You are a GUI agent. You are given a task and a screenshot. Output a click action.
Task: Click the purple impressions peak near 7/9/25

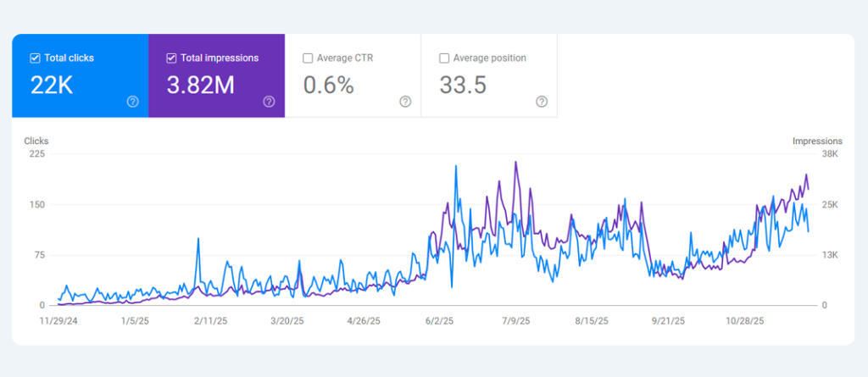point(515,163)
